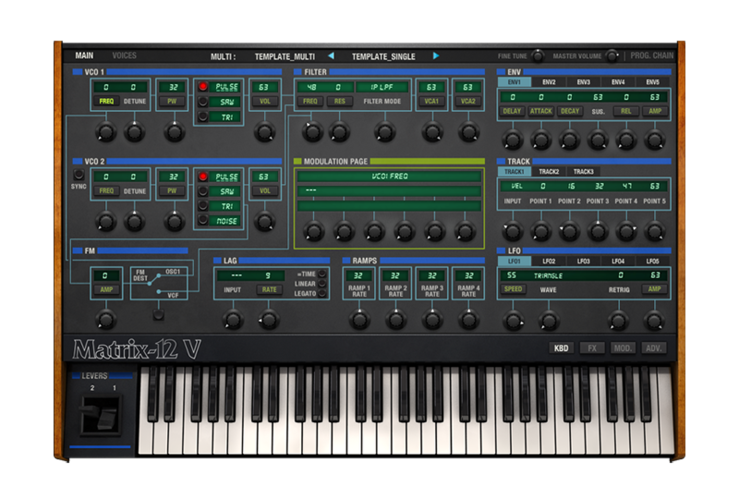Open the Track input VEL display
739x500 pixels.
(516, 186)
